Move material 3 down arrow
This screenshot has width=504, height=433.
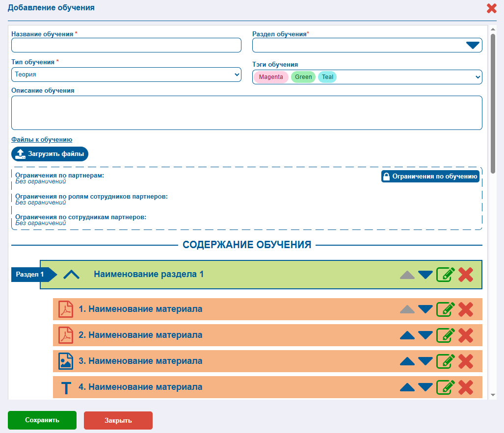coord(425,361)
